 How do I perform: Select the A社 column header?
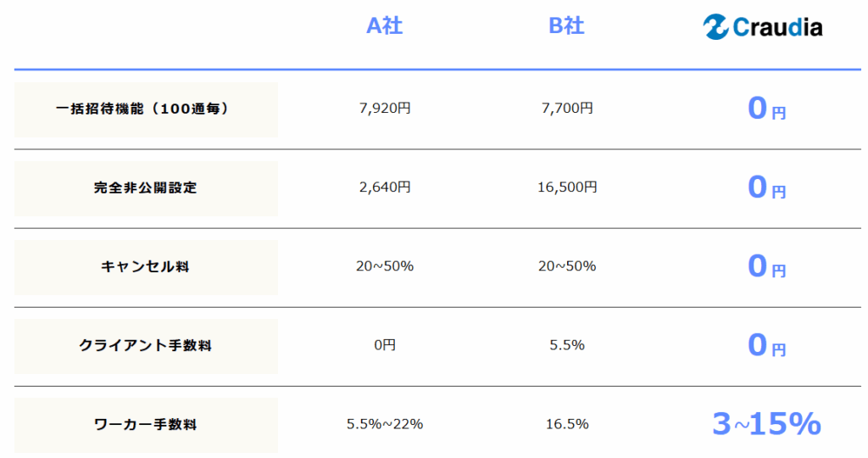pyautogui.click(x=384, y=26)
